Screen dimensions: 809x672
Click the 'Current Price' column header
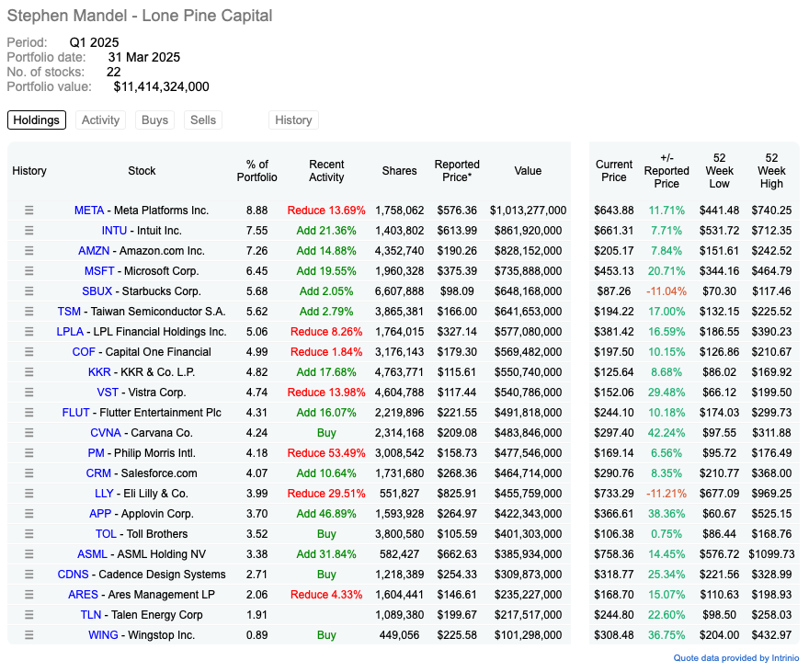click(x=614, y=171)
